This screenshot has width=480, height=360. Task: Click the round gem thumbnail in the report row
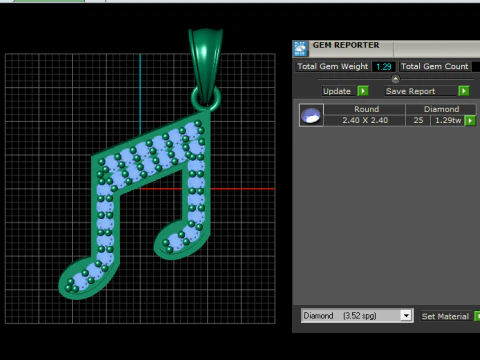coord(311,115)
